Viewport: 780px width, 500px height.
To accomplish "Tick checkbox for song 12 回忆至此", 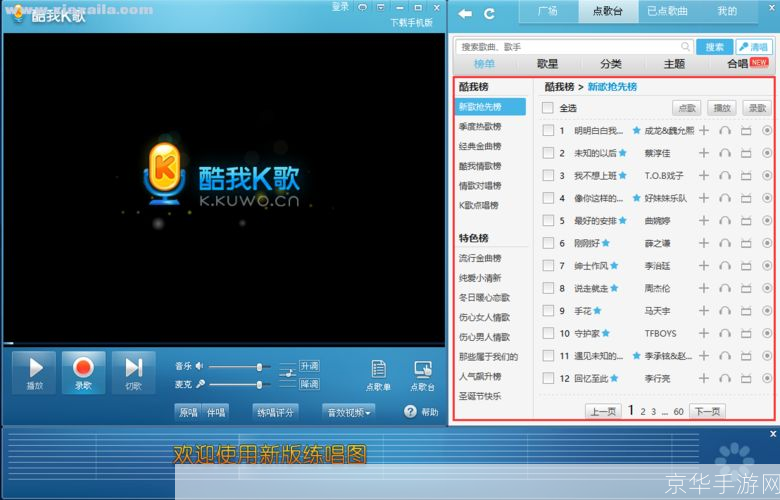I will [x=548, y=379].
